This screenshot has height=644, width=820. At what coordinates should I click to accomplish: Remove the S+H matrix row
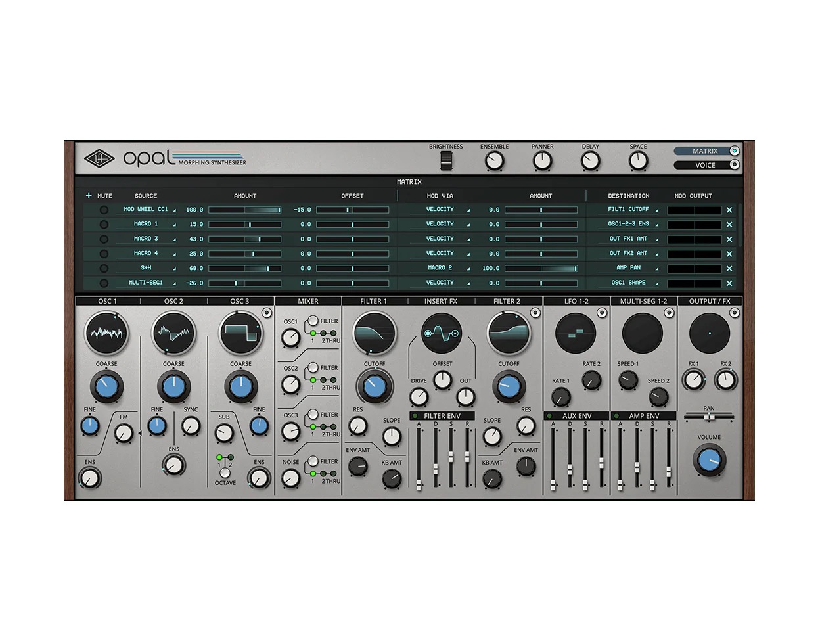pos(729,269)
